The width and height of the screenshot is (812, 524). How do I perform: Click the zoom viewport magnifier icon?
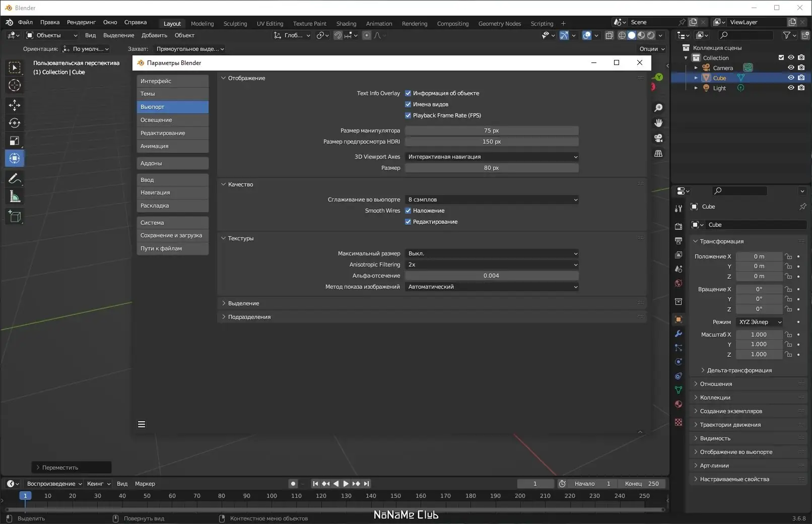658,108
